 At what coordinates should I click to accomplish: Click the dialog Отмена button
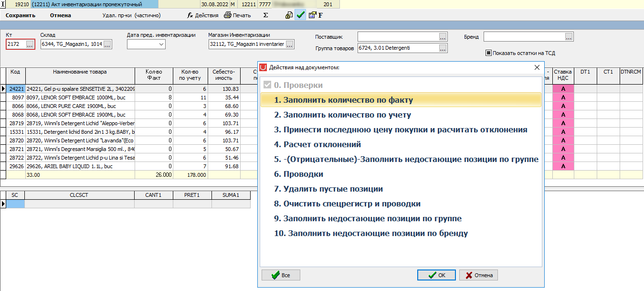pyautogui.click(x=478, y=275)
